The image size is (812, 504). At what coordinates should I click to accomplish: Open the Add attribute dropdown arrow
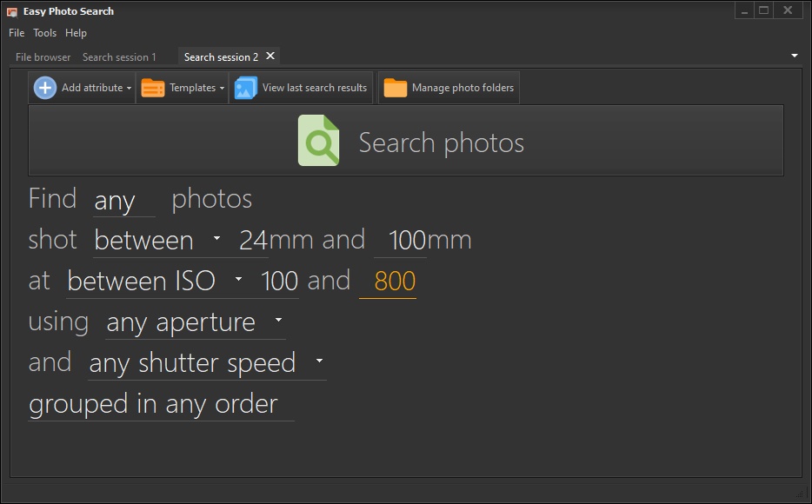pos(130,87)
